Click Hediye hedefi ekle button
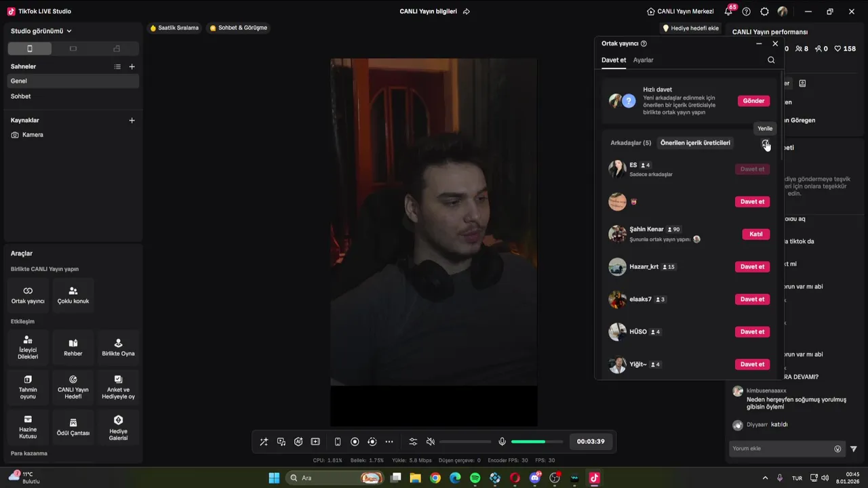This screenshot has height=488, width=868. point(690,28)
